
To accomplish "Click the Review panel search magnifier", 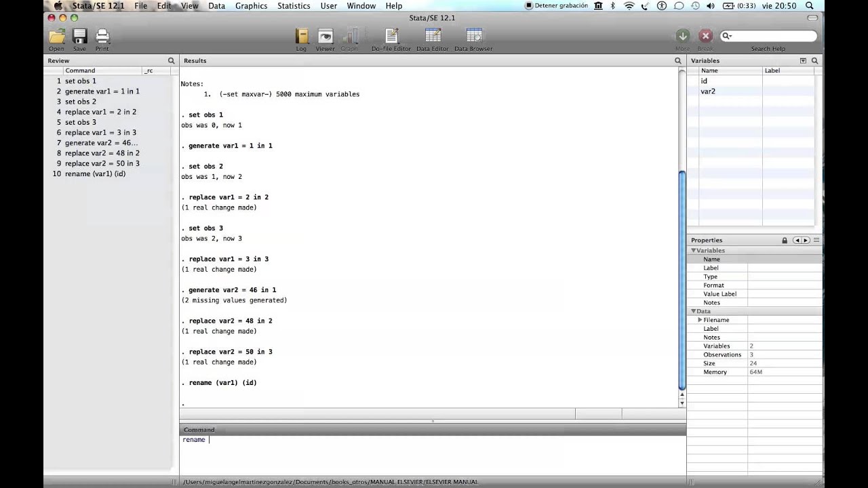I will [x=171, y=60].
